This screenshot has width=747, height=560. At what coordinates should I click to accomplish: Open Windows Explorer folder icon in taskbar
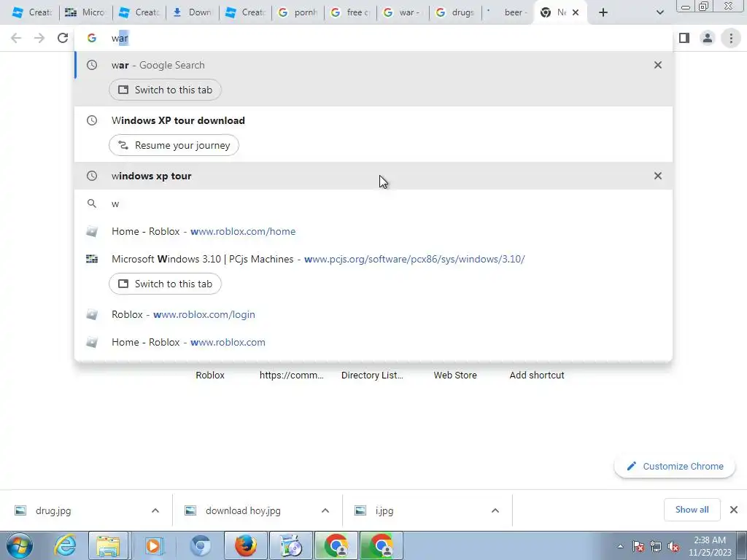(108, 545)
